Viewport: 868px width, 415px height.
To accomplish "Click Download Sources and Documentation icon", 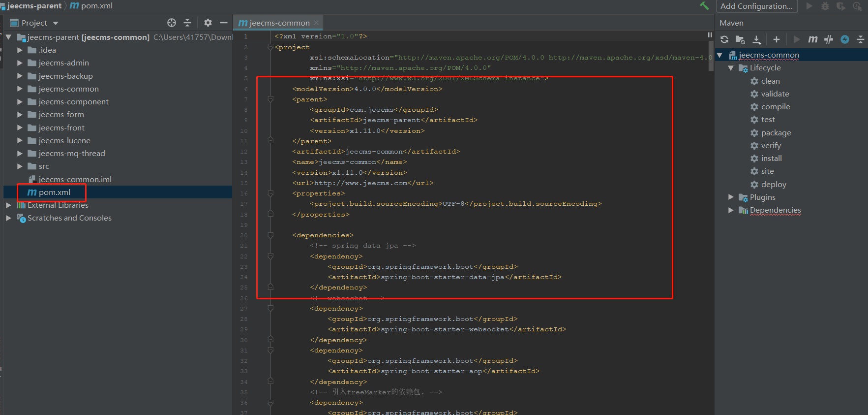I will (x=757, y=39).
